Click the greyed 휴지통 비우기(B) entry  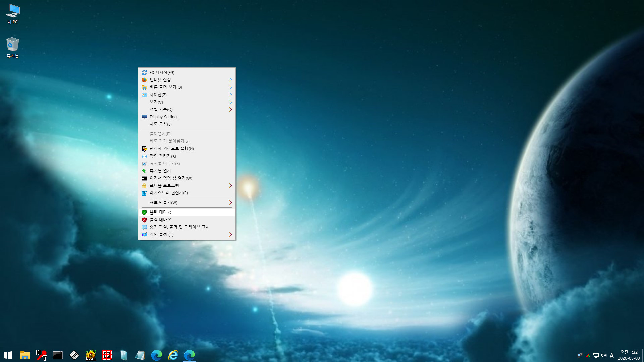tap(186, 163)
